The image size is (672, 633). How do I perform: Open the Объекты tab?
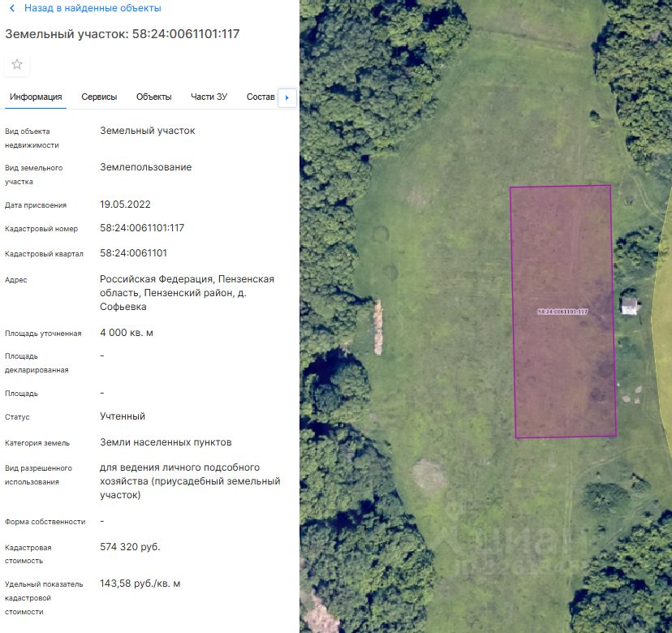[154, 97]
